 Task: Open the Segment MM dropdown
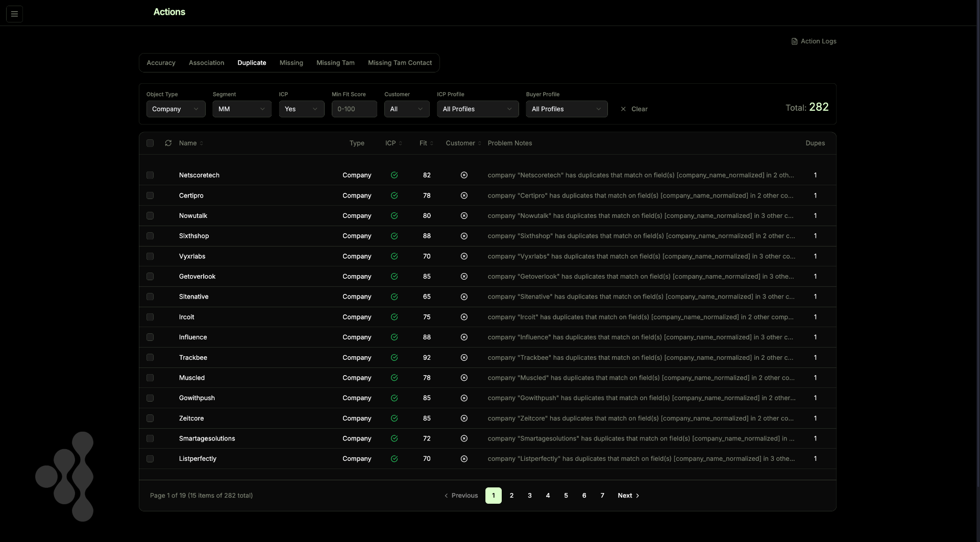click(242, 109)
